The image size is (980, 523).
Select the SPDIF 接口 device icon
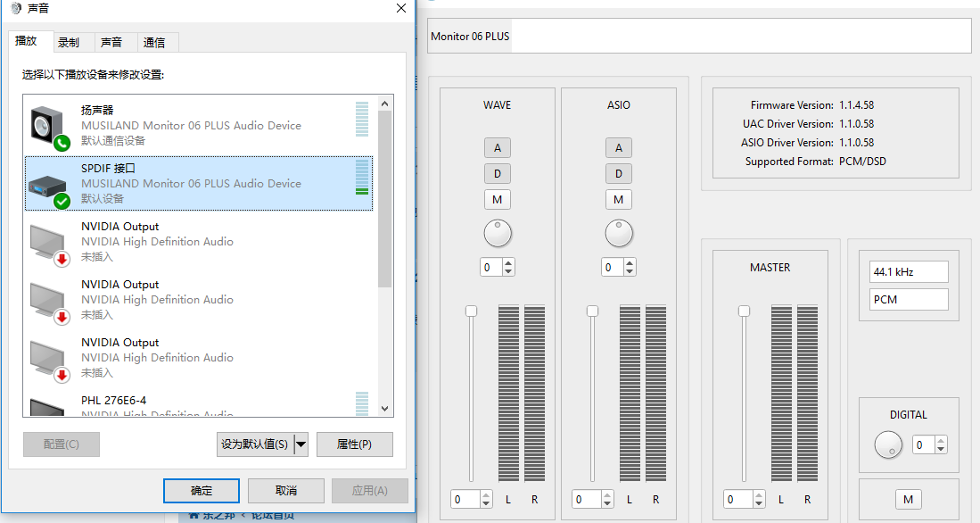(48, 185)
